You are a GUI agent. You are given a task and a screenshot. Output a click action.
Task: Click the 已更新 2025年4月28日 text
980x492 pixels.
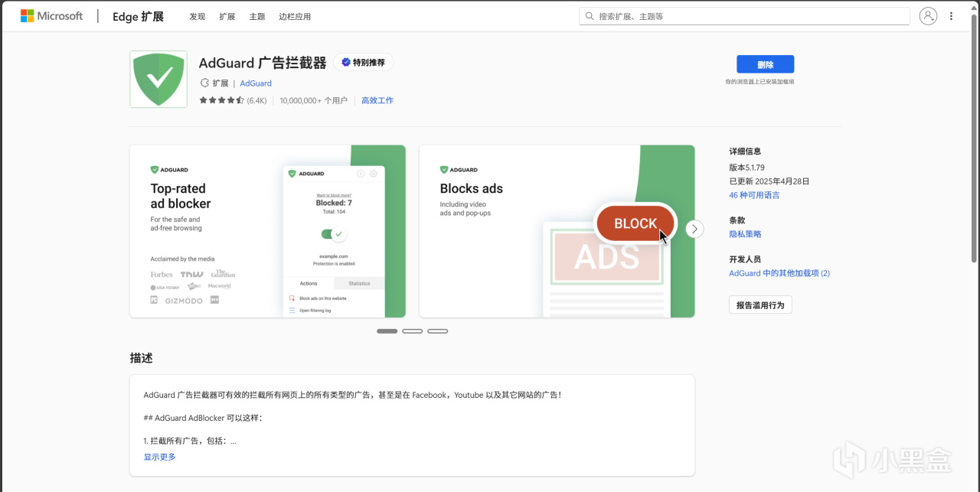[x=769, y=181]
